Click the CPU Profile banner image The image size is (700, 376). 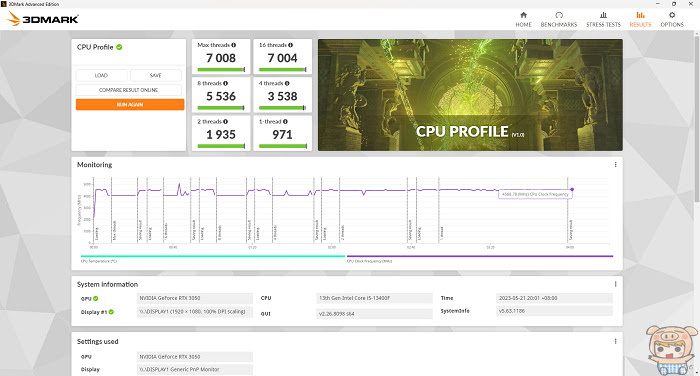click(470, 95)
